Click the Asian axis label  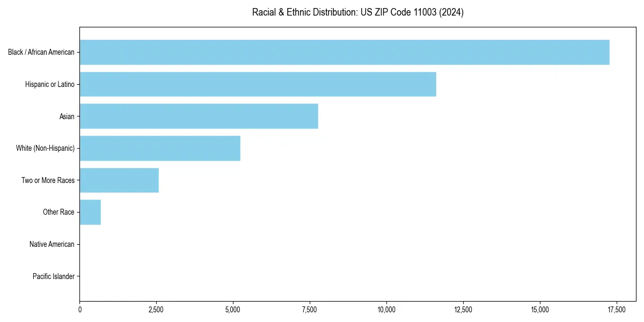pos(67,116)
